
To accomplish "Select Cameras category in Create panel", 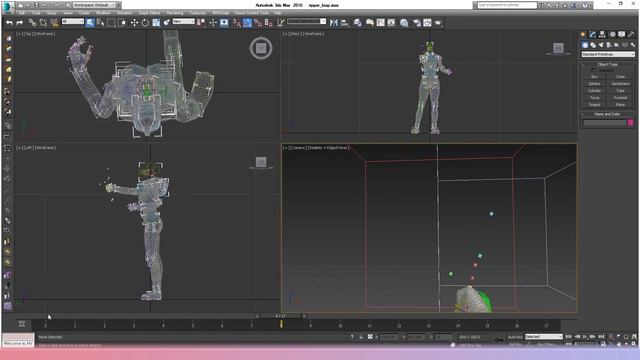I will pyautogui.click(x=609, y=45).
